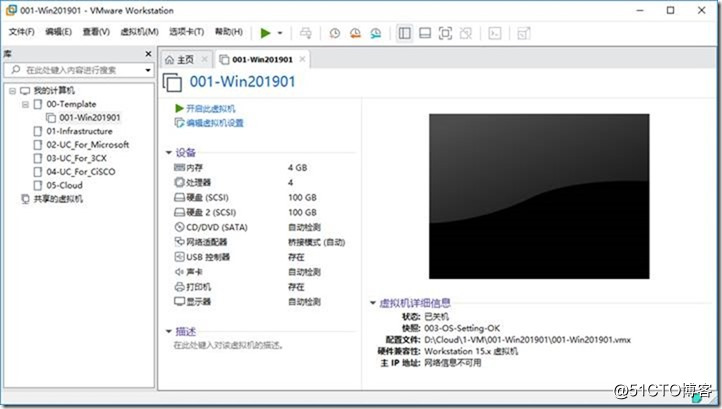722x409 pixels.
Task: Close the library panel
Action: 148,54
